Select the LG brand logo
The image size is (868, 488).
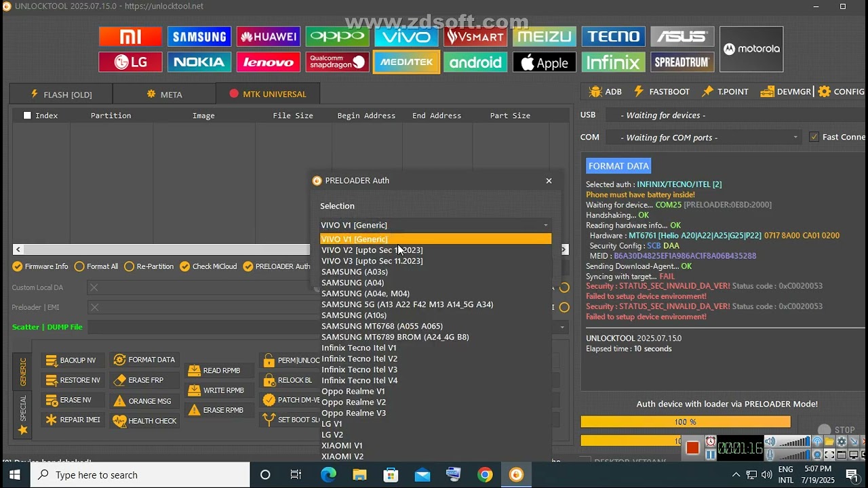[x=130, y=62]
